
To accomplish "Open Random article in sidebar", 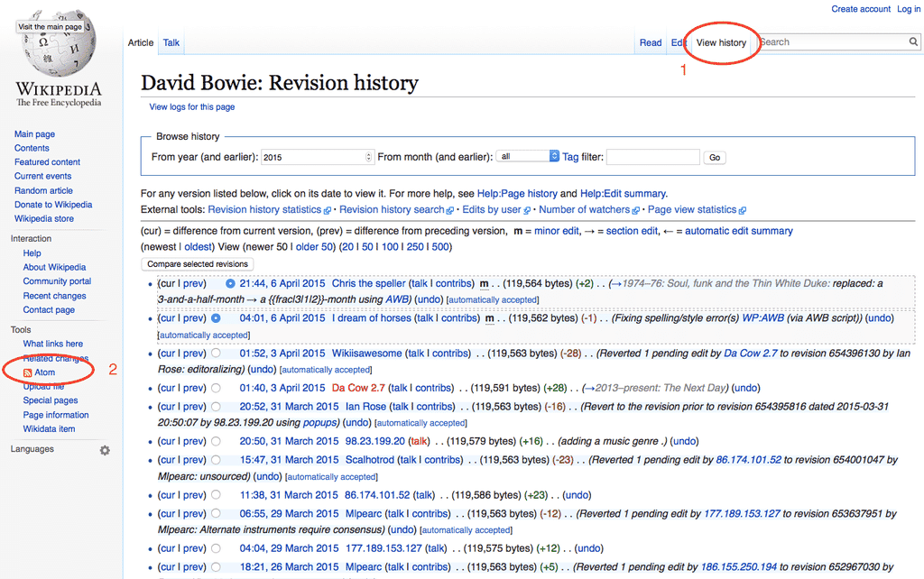I will click(43, 190).
